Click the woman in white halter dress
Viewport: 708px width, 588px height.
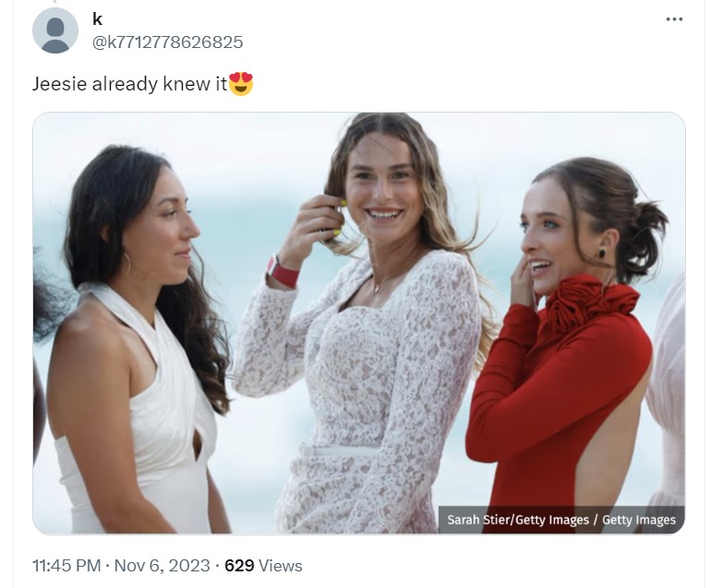click(x=138, y=369)
